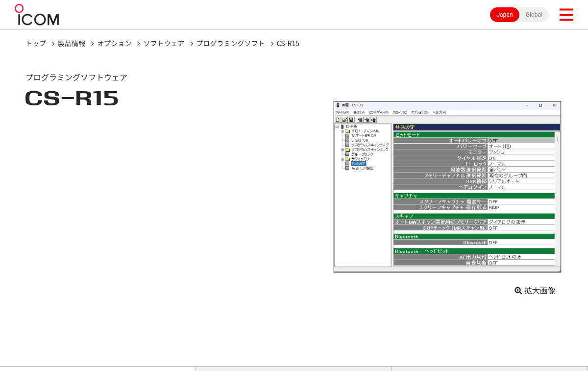Switch the site to Japan
This screenshot has width=588, height=371.
(x=505, y=15)
